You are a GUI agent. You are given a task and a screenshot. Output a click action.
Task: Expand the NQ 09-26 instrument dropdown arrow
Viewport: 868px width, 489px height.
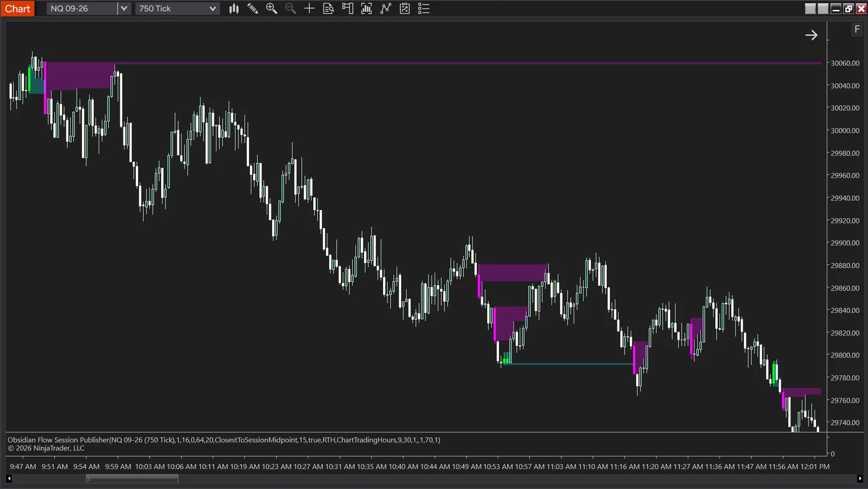click(x=124, y=9)
